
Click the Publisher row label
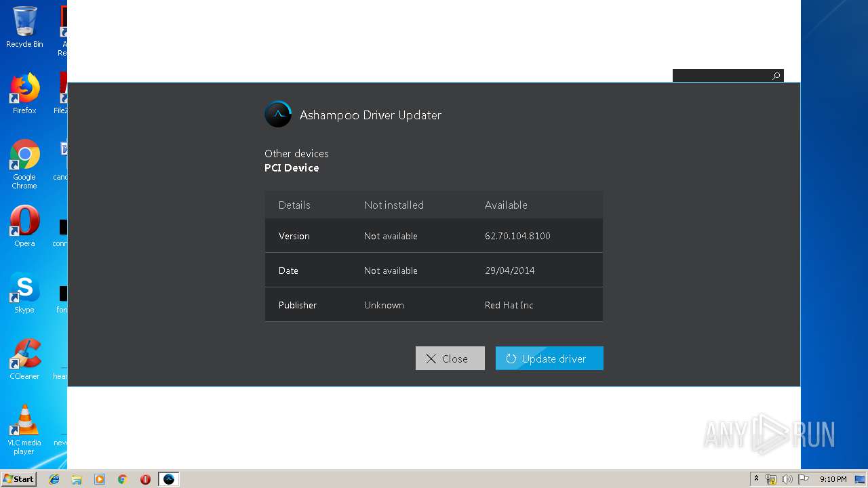click(x=297, y=305)
